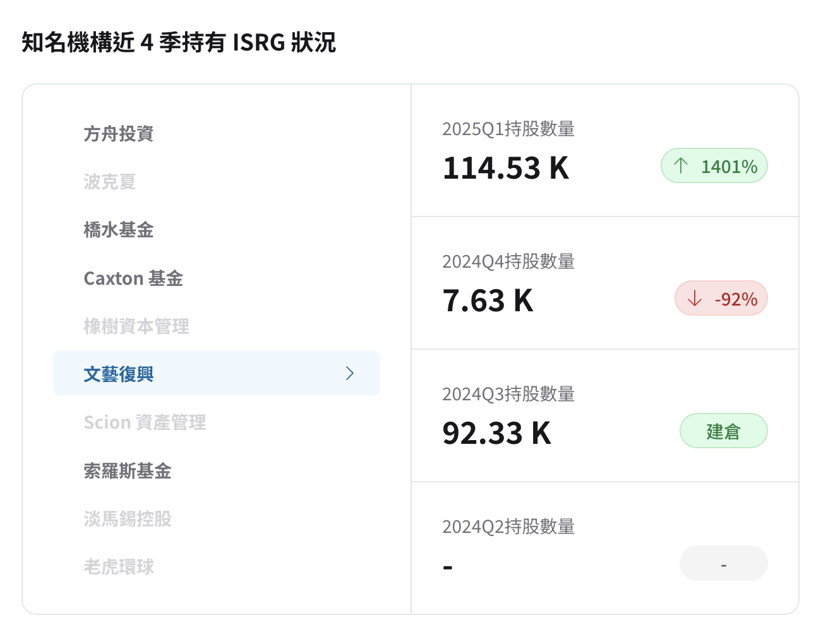This screenshot has width=816, height=644.
Task: Select 波克夏 in the institution list
Action: [x=110, y=182]
